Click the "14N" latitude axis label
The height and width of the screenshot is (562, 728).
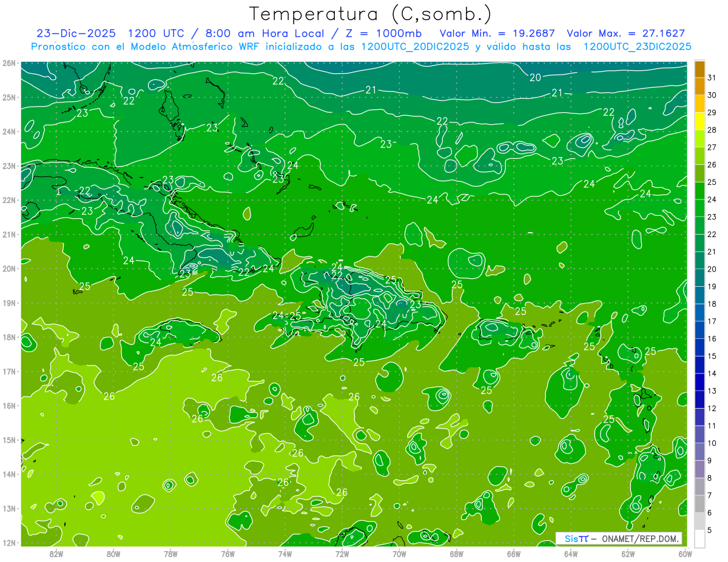8,474
